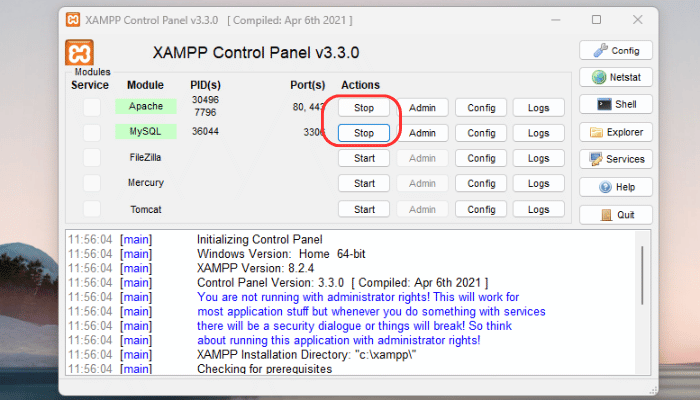Open Apache Admin page
Screen dimensions: 700x400
(x=422, y=108)
